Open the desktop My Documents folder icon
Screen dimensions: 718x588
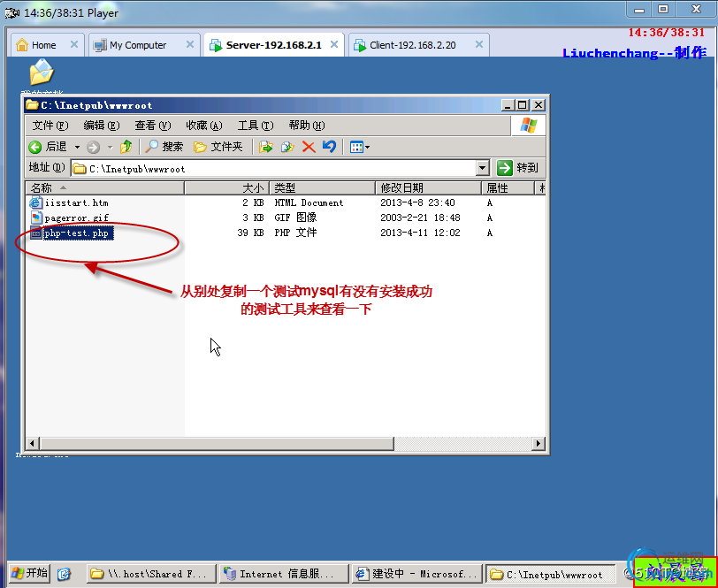[x=42, y=72]
